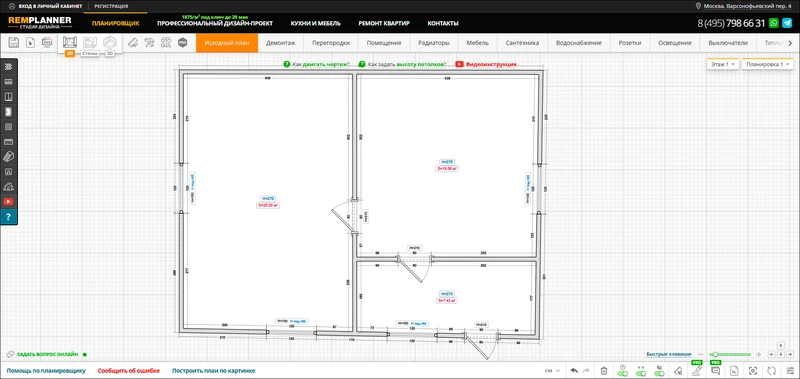This screenshot has width=800, height=379.
Task: Delete selection with the trash bin icon
Action: click(x=604, y=371)
